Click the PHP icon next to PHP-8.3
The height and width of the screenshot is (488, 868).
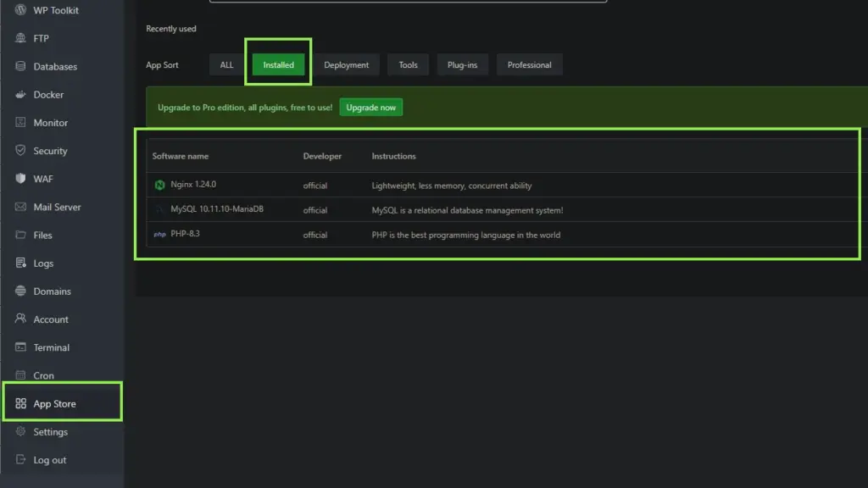tap(159, 235)
